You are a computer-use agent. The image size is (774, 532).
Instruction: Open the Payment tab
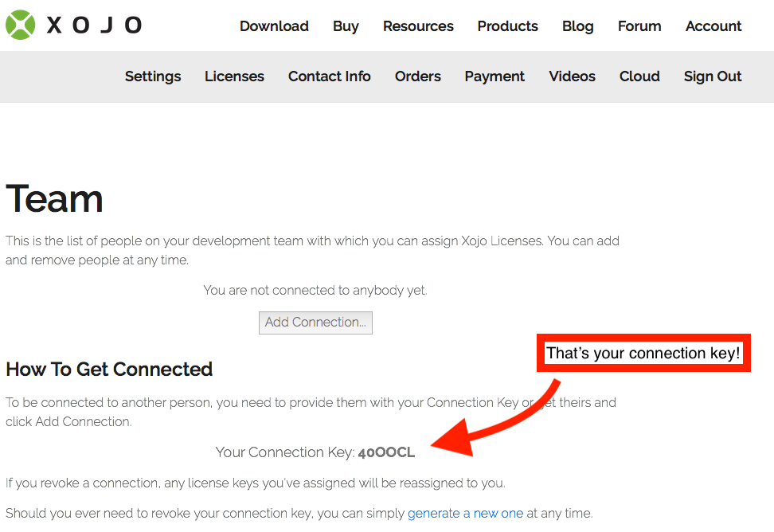pos(494,76)
